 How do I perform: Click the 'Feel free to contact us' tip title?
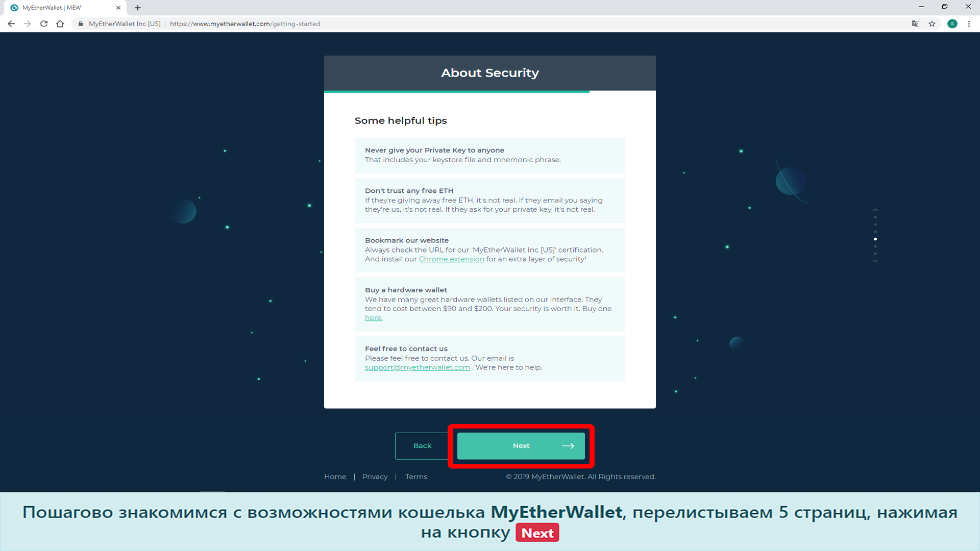coord(406,349)
